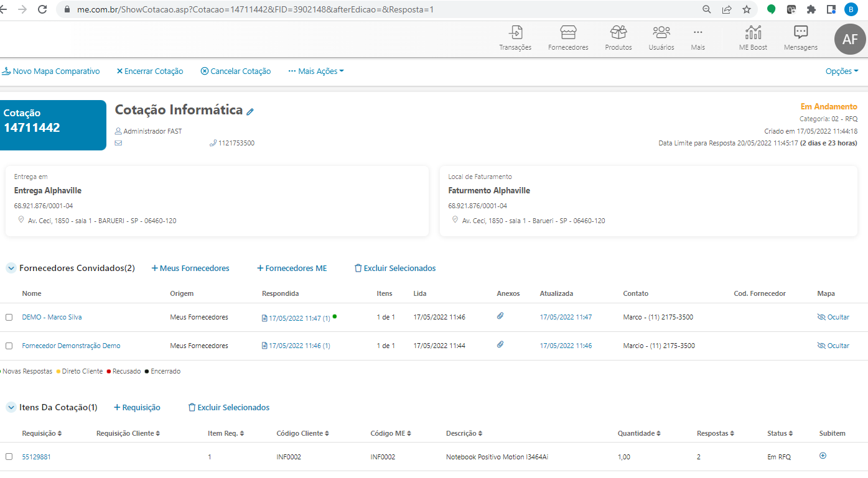Screen dimensions: 868x478
Task: Open the Fornecedor Demonstração Demo link
Action: [x=71, y=346]
